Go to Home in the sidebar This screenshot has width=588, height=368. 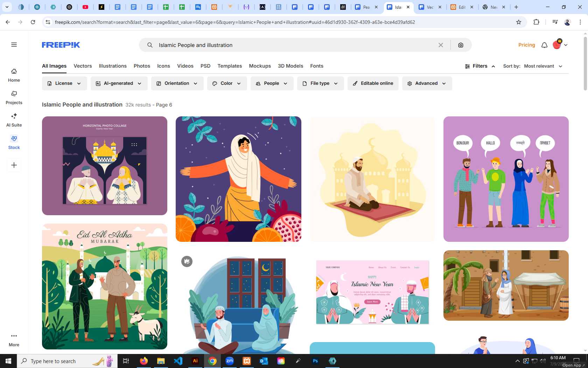[14, 75]
